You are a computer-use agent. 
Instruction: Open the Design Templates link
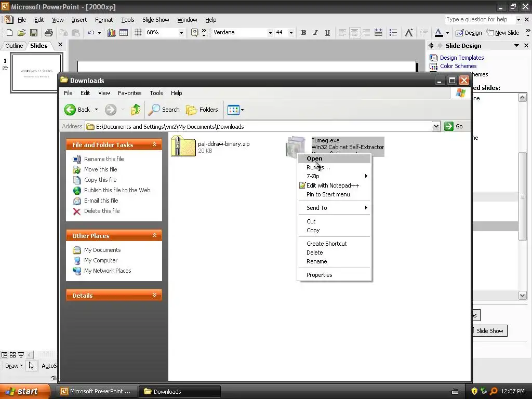tap(462, 58)
